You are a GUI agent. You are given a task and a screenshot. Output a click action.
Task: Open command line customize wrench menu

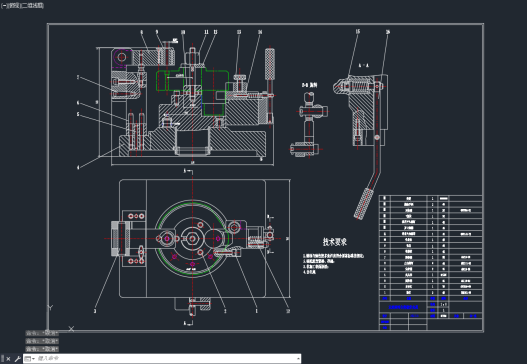click(x=17, y=359)
